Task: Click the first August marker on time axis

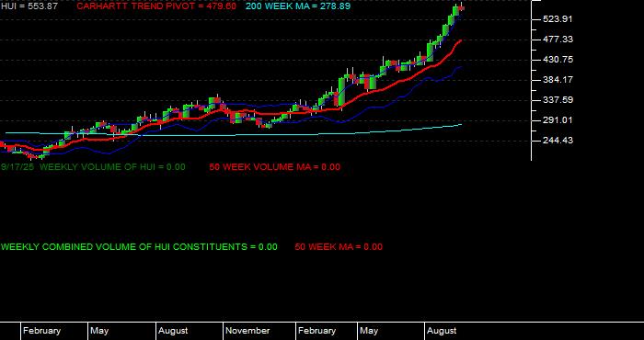Action: [173, 331]
